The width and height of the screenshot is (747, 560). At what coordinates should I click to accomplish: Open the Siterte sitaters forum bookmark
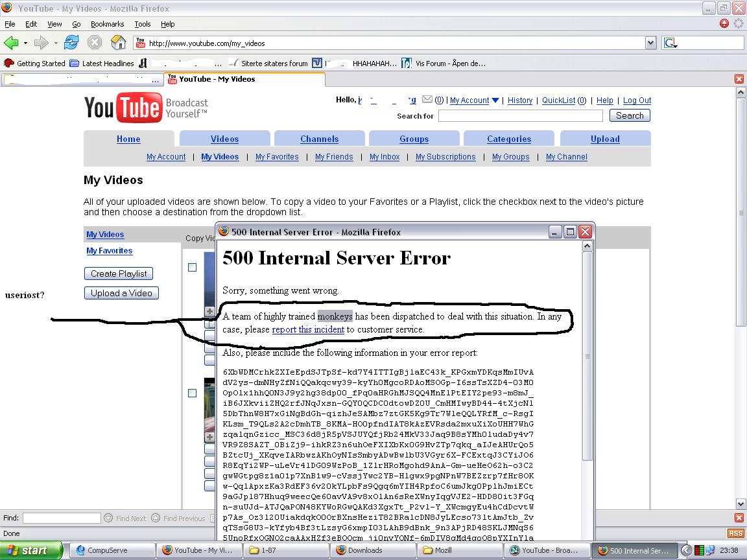pos(268,64)
